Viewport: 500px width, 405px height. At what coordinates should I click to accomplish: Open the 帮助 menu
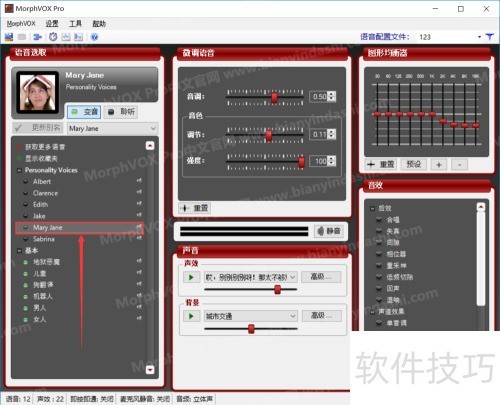click(99, 24)
